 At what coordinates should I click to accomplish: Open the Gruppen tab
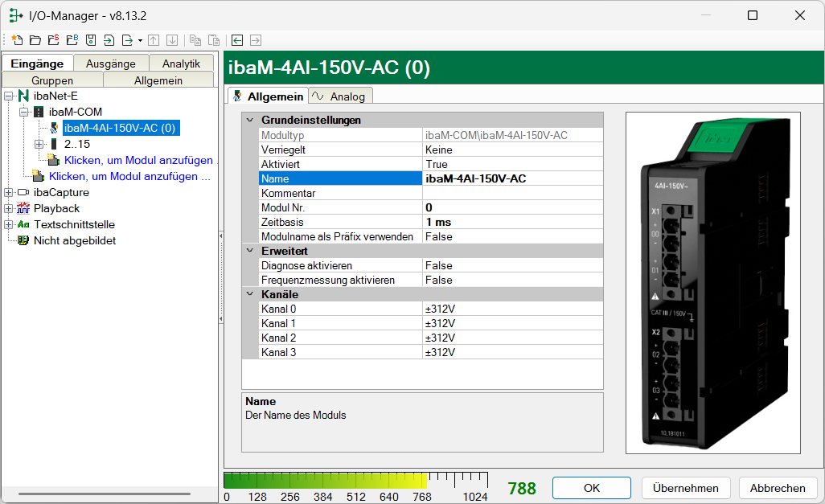(52, 80)
